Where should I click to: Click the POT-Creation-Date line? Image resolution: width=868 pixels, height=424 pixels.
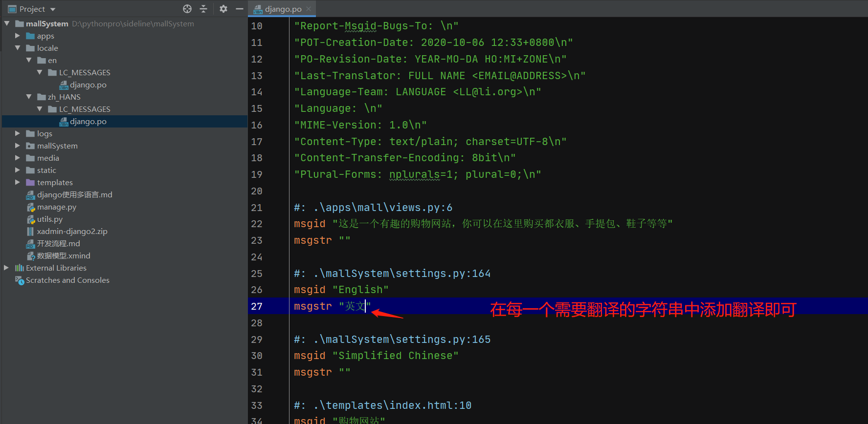(433, 42)
